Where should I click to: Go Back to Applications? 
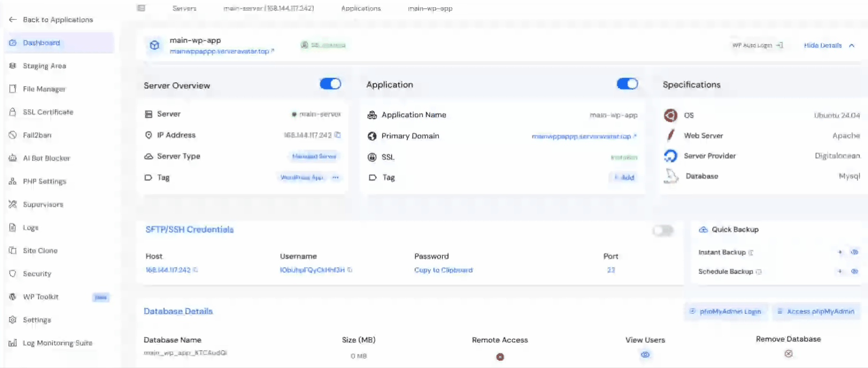[x=51, y=20]
